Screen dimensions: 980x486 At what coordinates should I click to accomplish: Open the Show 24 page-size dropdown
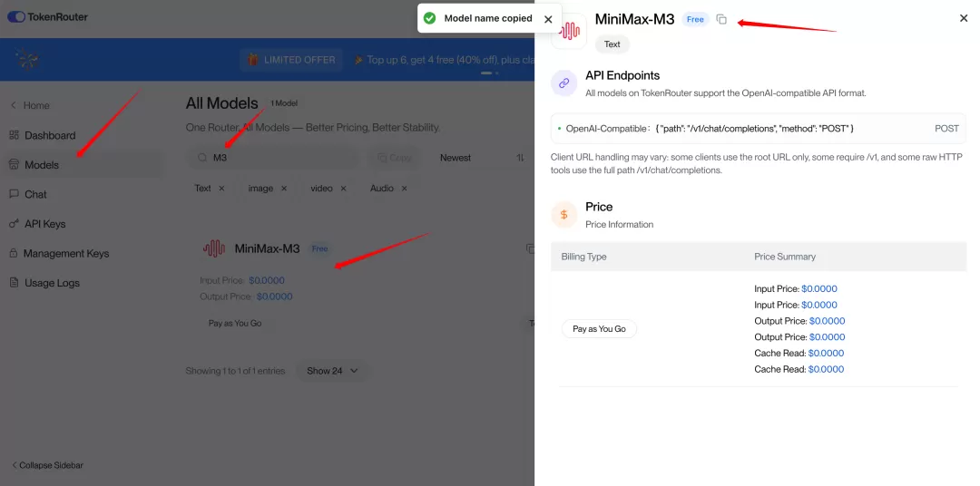(x=332, y=371)
